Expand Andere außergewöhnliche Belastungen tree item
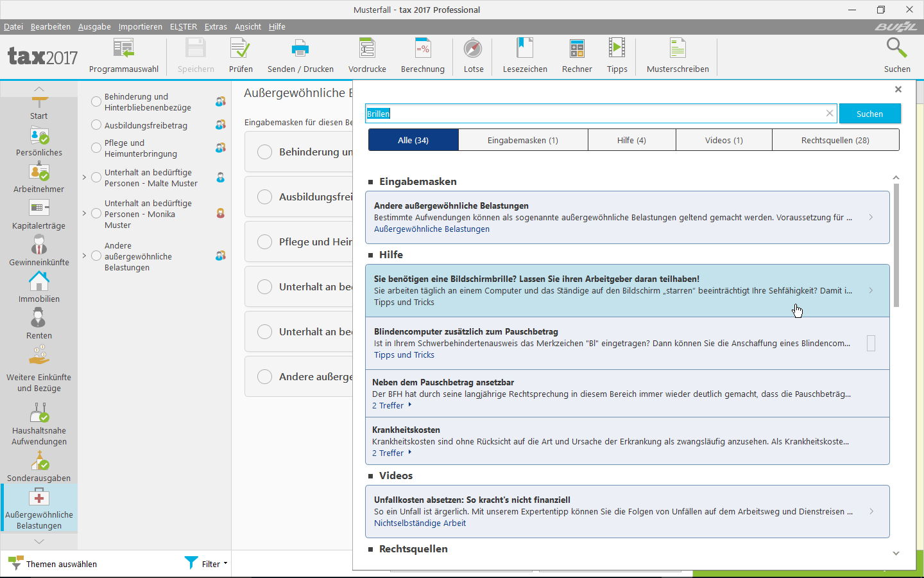Viewport: 924px width, 578px height. [84, 256]
